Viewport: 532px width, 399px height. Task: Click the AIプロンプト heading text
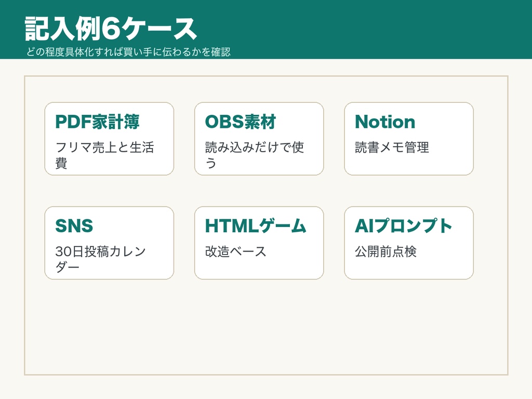(x=403, y=226)
